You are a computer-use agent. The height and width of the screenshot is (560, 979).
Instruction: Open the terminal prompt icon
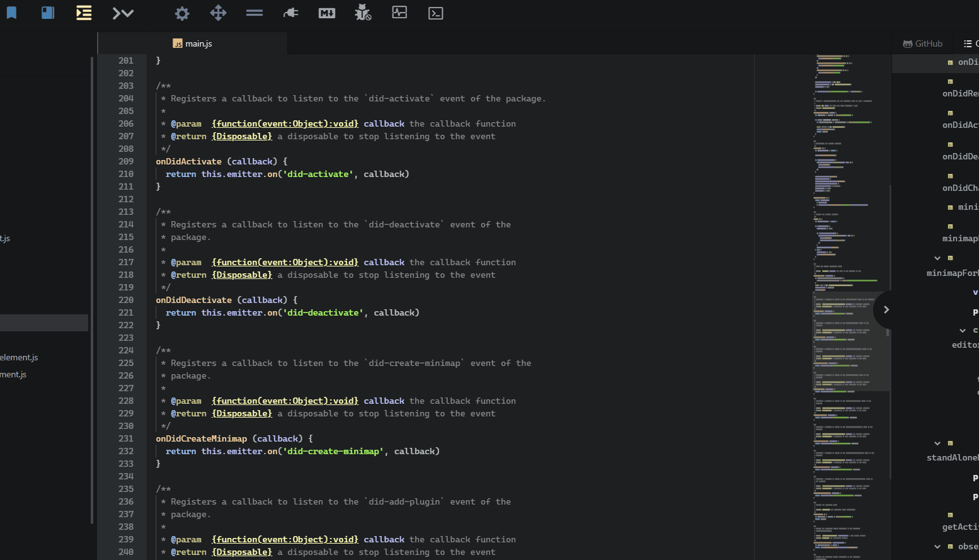(x=436, y=13)
